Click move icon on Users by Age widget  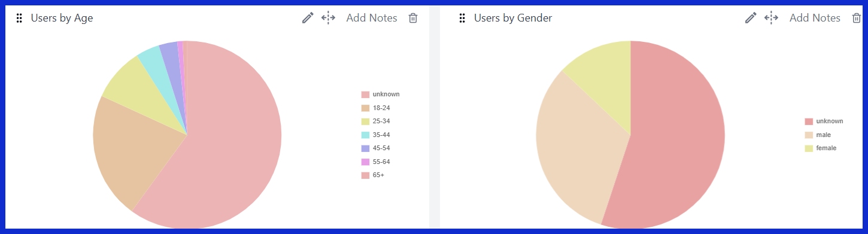coord(328,18)
